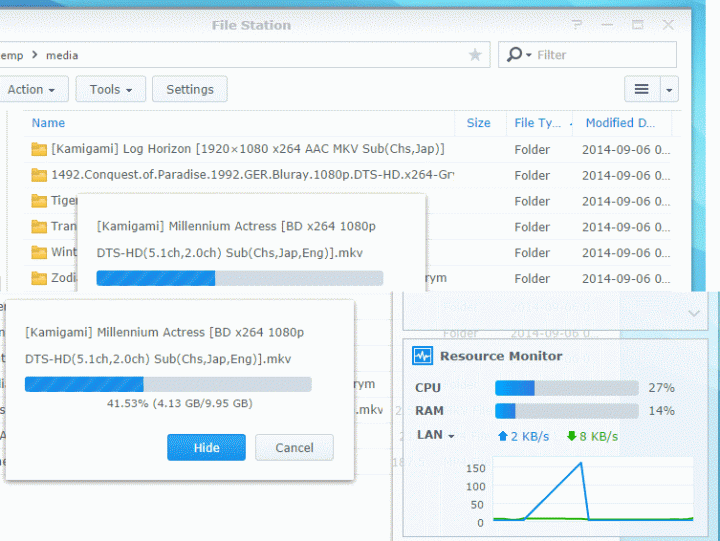Click the list view mode icon
This screenshot has height=541, width=720.
click(x=642, y=89)
